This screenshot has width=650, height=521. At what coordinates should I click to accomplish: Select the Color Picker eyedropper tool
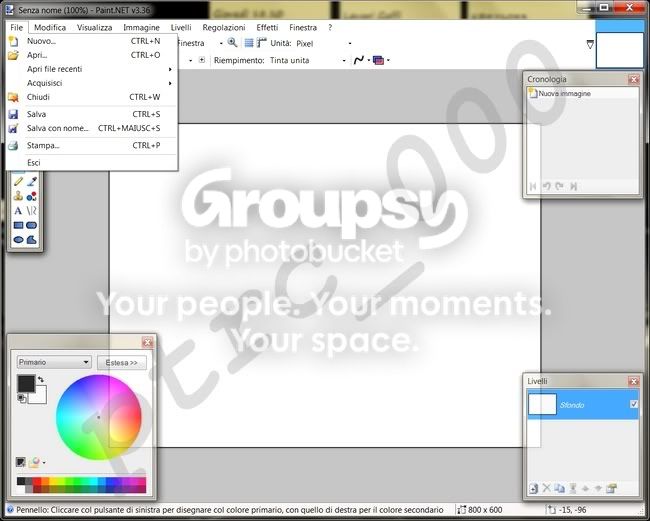coord(32,182)
